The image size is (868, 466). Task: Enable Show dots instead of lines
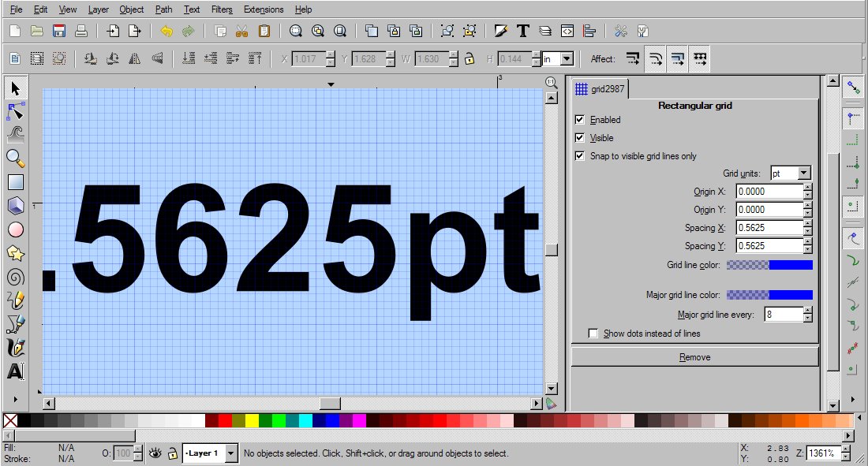coord(593,334)
